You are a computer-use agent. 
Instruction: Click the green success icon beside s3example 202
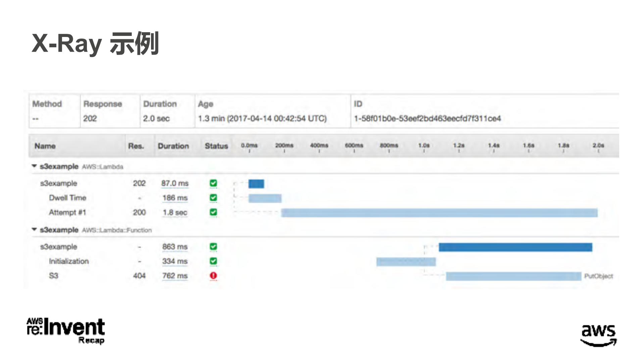click(214, 183)
